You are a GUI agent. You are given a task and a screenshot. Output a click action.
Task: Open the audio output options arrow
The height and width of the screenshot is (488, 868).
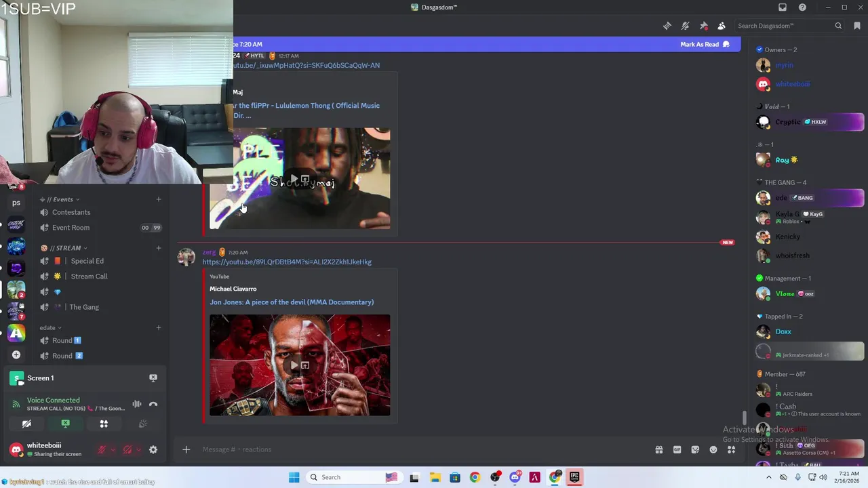click(138, 449)
